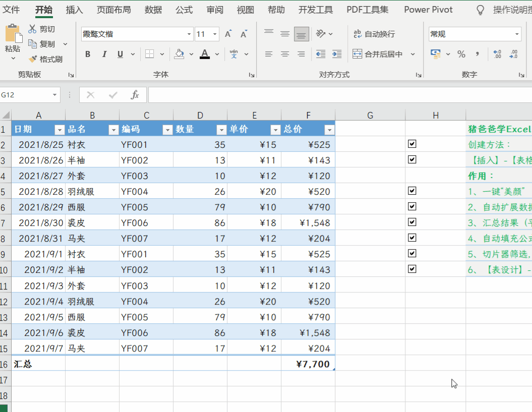
Task: Select the Format Painter brush
Action: pos(33,59)
